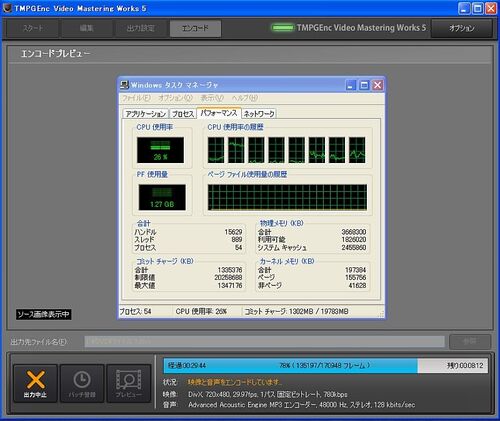This screenshot has width=500, height=421.
Task: Click ファイル(F) menu in Task Manager preview
Action: 136,98
